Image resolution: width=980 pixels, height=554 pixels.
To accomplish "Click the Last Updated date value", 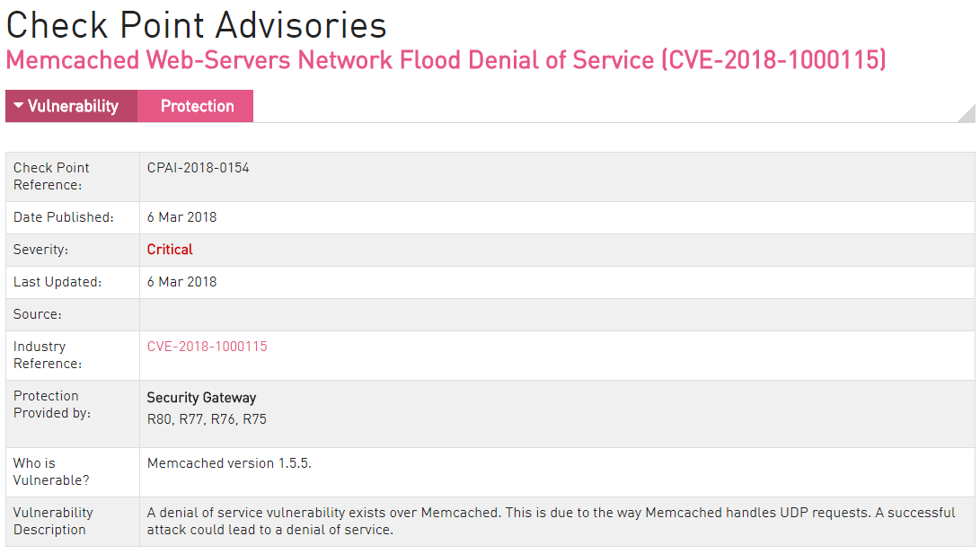I will (181, 282).
